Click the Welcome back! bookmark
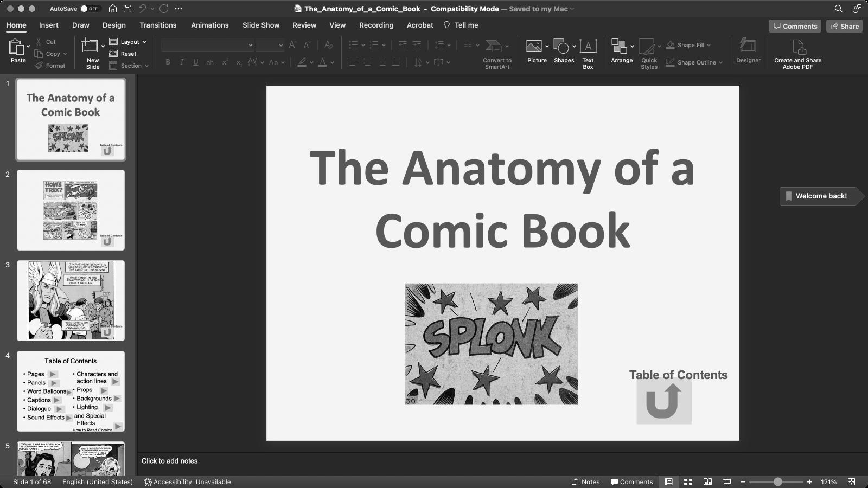Image resolution: width=868 pixels, height=488 pixels. coord(821,196)
